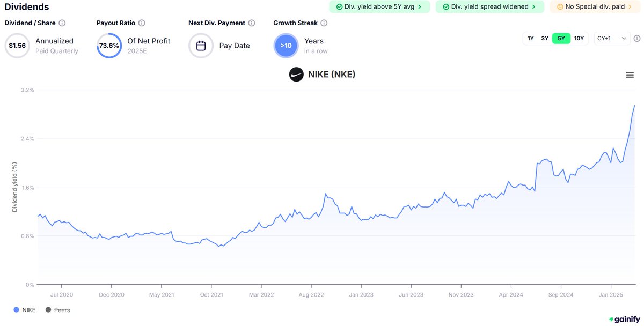Click the 3.2% y-axis label

[x=28, y=90]
